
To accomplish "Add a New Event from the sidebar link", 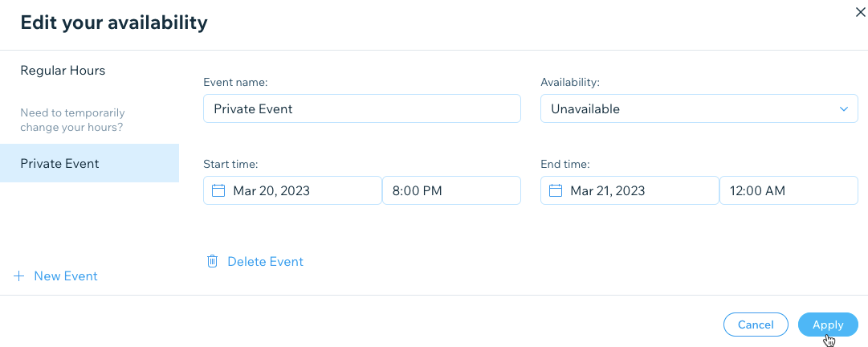I will pos(65,276).
